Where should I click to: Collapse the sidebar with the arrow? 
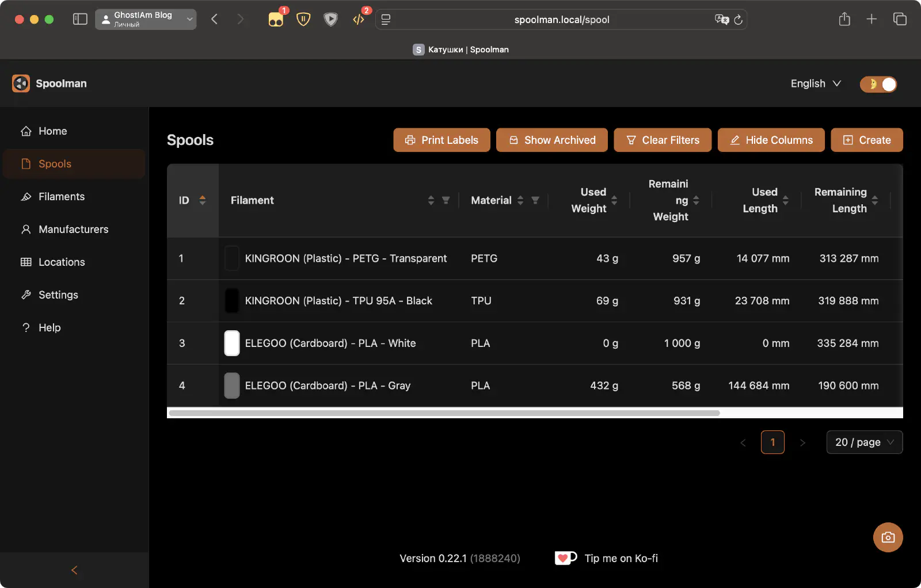[74, 570]
